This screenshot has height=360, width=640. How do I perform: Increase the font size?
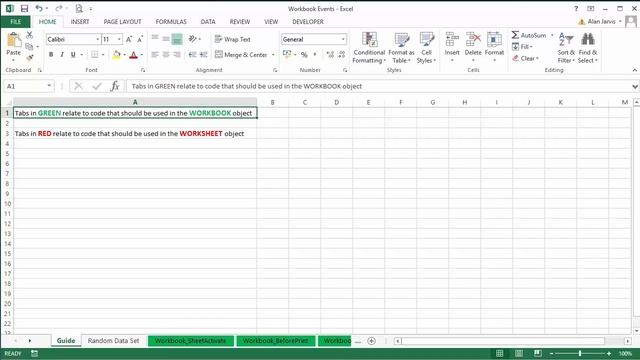point(129,39)
